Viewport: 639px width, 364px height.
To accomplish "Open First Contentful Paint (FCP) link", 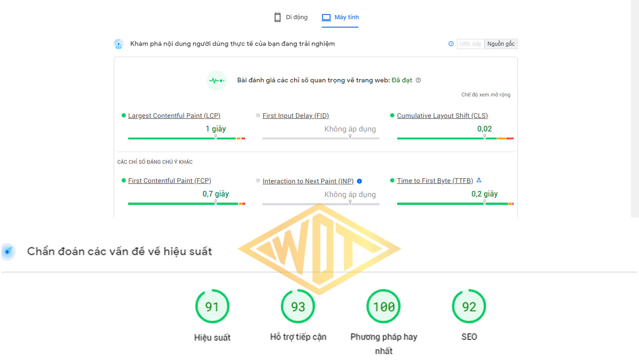I will click(x=169, y=181).
